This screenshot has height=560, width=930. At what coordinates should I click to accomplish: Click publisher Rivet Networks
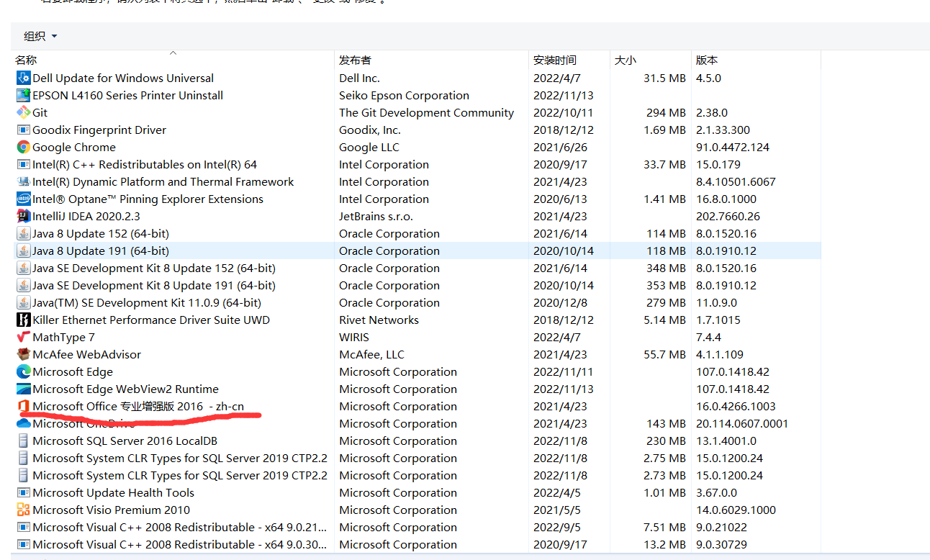tap(379, 320)
